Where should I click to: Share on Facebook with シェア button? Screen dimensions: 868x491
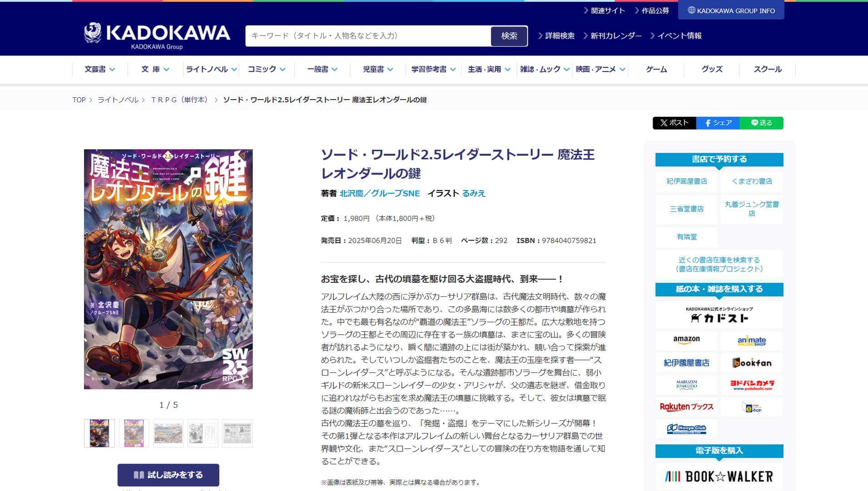click(718, 123)
